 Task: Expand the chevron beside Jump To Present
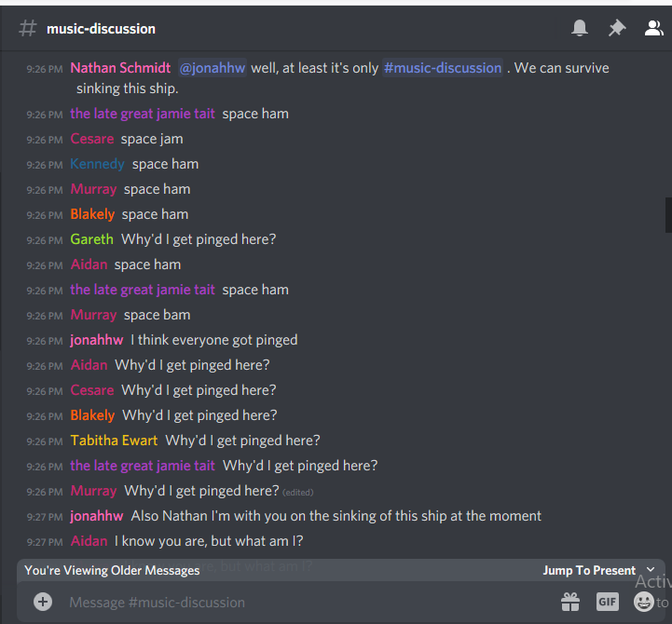click(x=651, y=570)
